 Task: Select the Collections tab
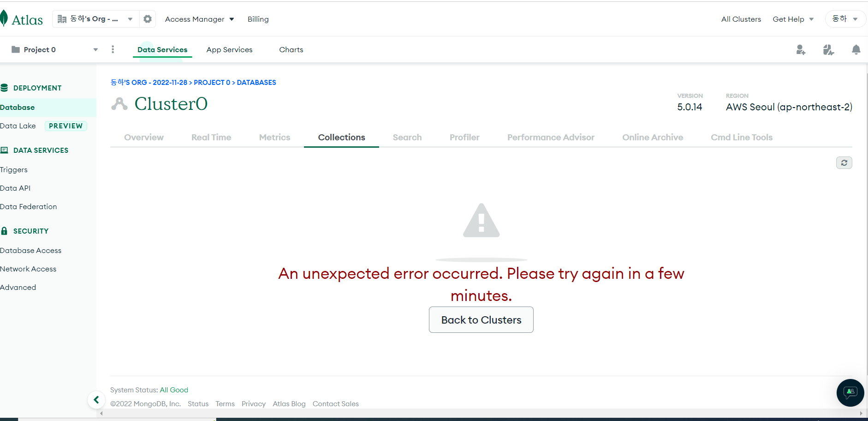pos(341,137)
